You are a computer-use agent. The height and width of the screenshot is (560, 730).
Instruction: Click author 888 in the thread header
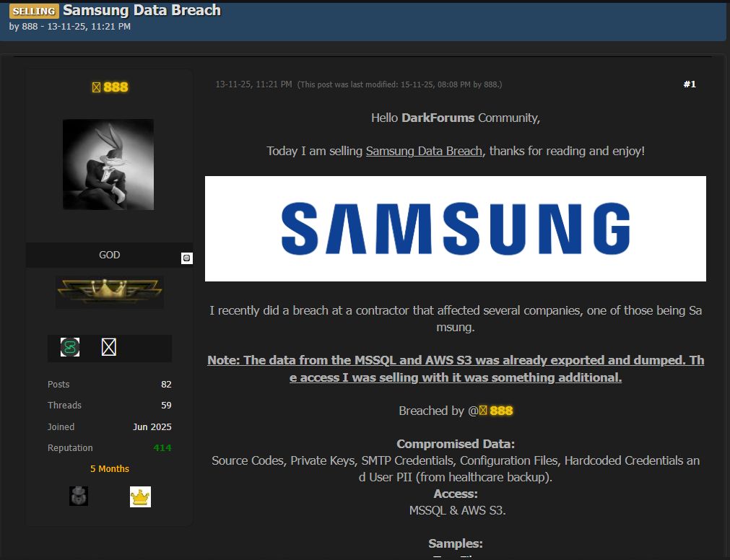pos(29,27)
